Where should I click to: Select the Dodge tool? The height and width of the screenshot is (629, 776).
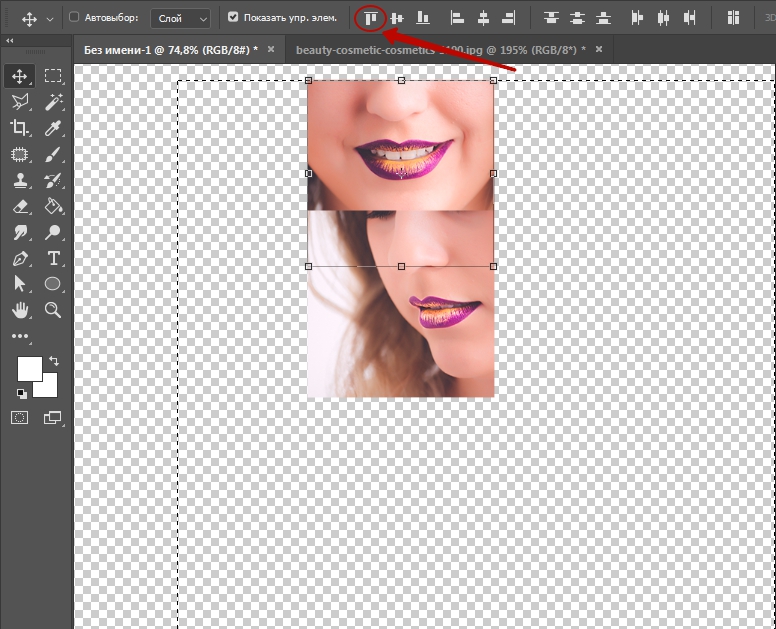[53, 232]
